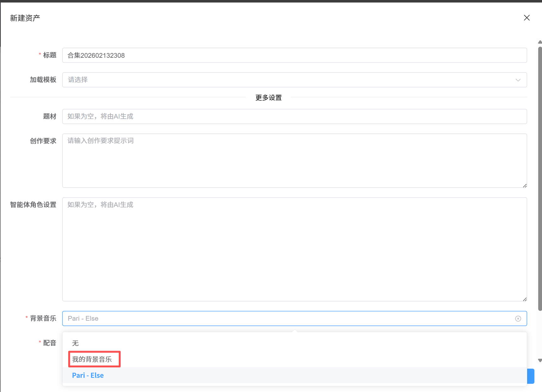Clear the 背景音乐 selection with the clear icon
The width and height of the screenshot is (542, 392).
518,318
